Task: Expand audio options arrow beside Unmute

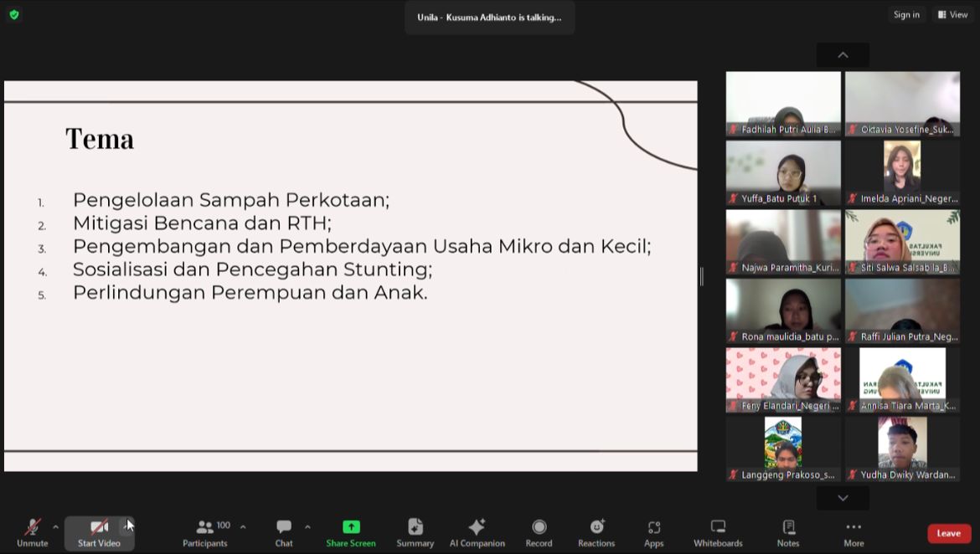Action: 56,526
